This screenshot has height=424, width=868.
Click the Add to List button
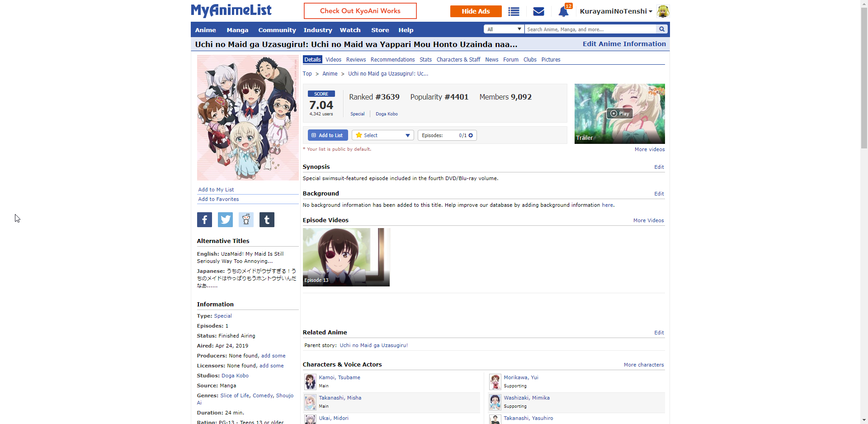[327, 135]
